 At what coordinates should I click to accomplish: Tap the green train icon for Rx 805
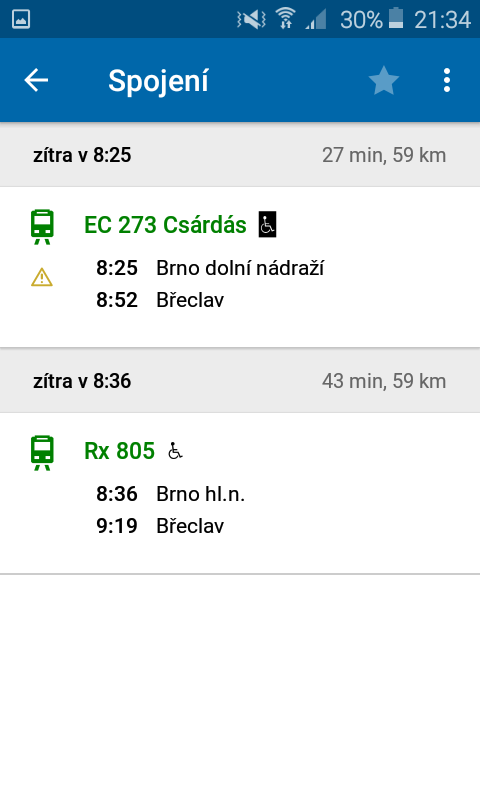coord(42,453)
